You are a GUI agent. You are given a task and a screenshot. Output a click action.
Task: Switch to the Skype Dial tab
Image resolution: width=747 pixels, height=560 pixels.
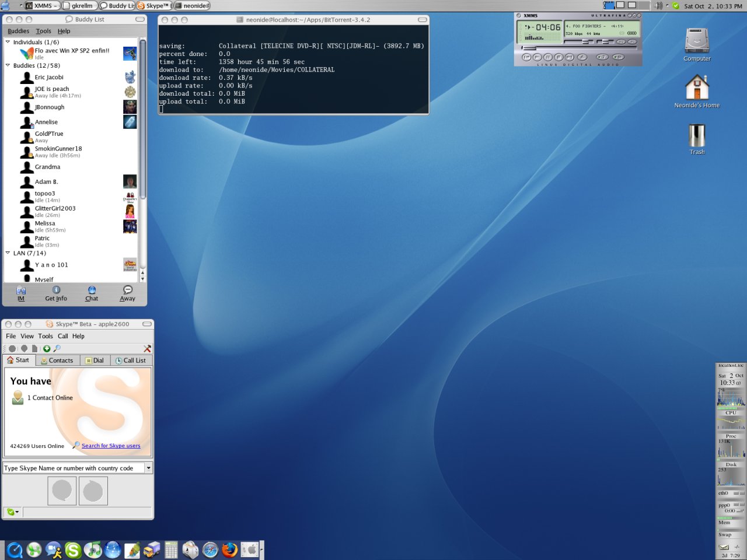(95, 360)
